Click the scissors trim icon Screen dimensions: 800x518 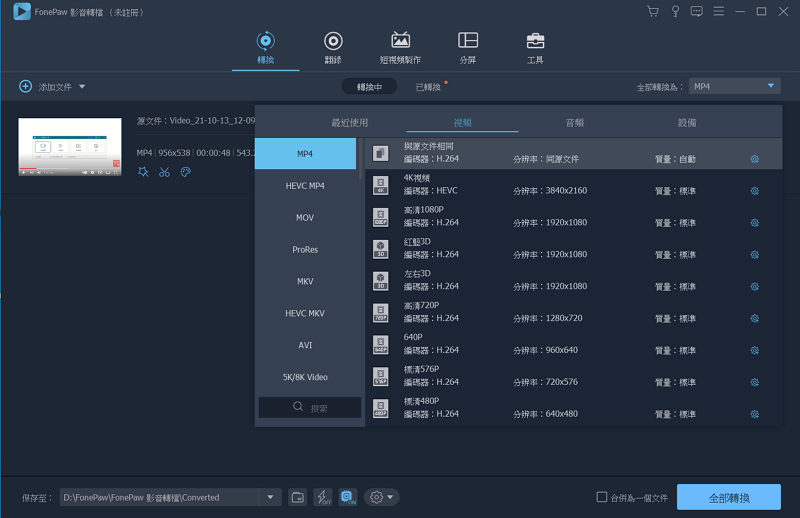(x=164, y=172)
